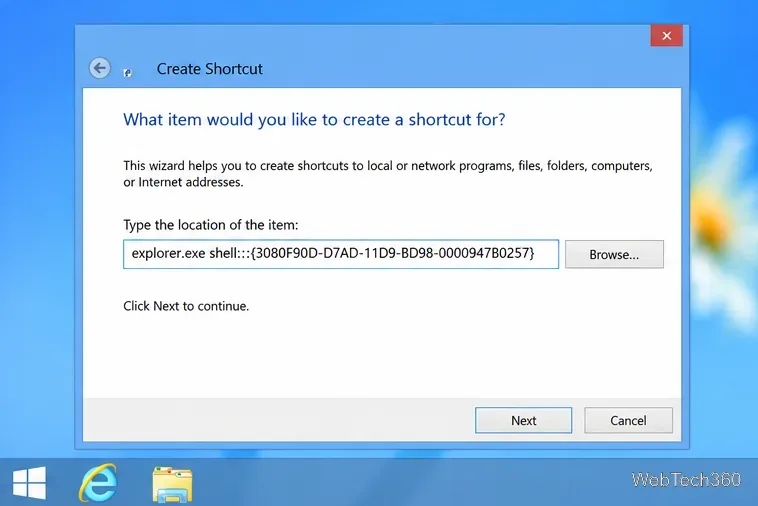Image resolution: width=758 pixels, height=506 pixels.
Task: Close the Create Shortcut dialog
Action: pyautogui.click(x=667, y=36)
